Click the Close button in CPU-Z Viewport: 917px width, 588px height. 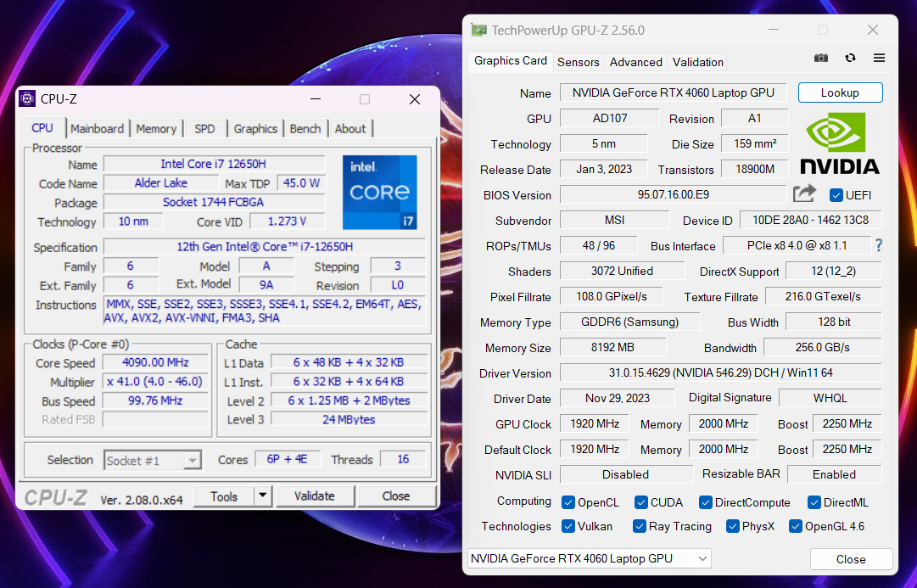click(396, 496)
